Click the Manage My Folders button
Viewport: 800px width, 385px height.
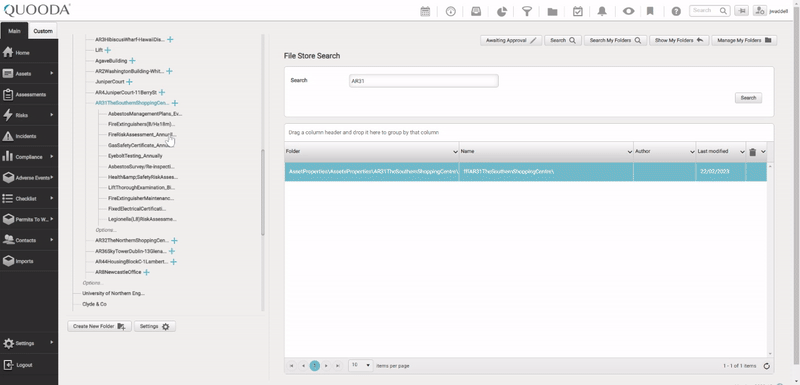(744, 40)
